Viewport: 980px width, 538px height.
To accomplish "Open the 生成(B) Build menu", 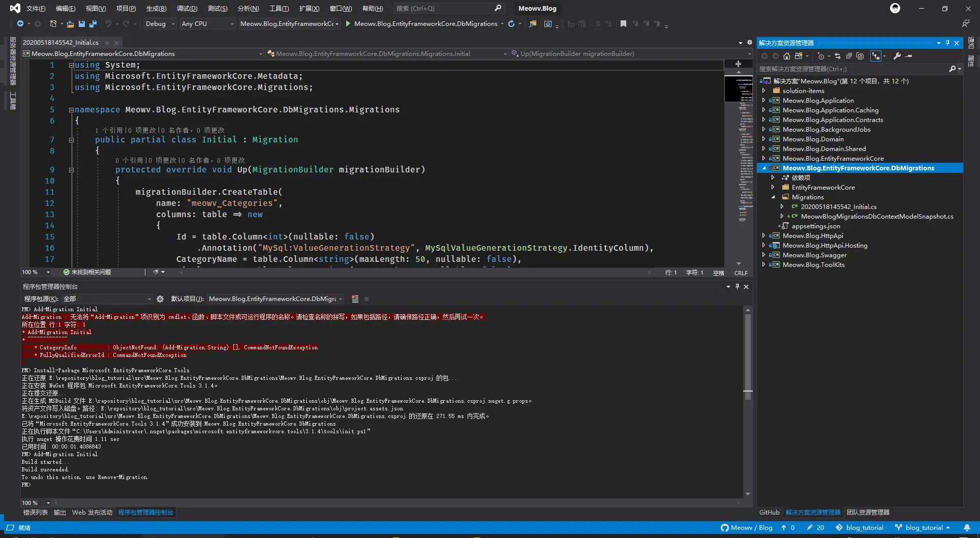I will [156, 8].
